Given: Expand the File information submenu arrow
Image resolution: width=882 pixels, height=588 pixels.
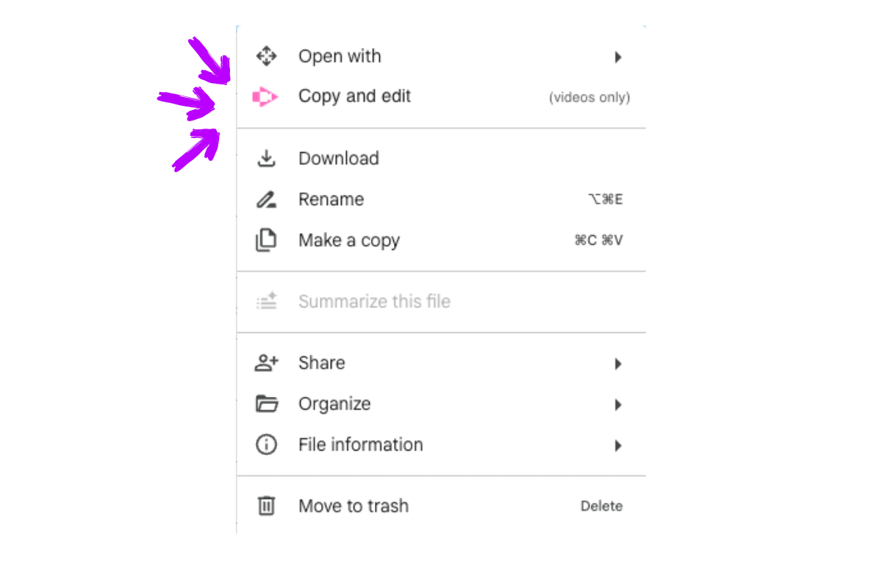Looking at the screenshot, I should tap(618, 445).
